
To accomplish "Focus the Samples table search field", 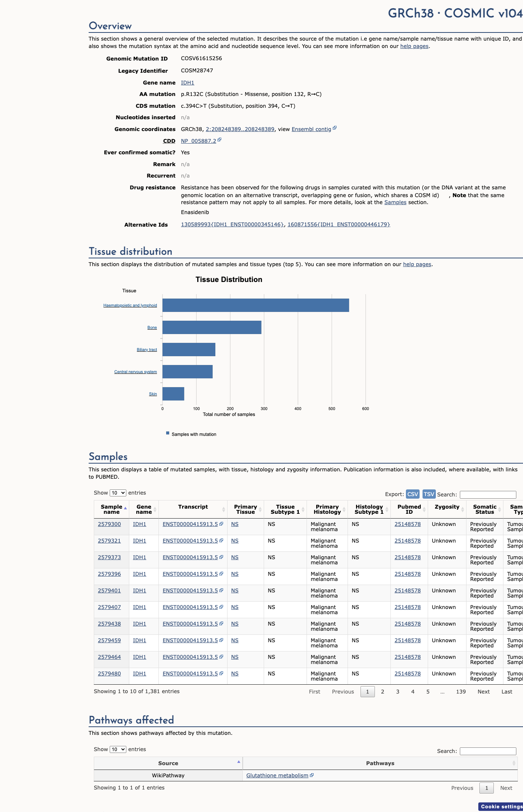I will pyautogui.click(x=488, y=495).
